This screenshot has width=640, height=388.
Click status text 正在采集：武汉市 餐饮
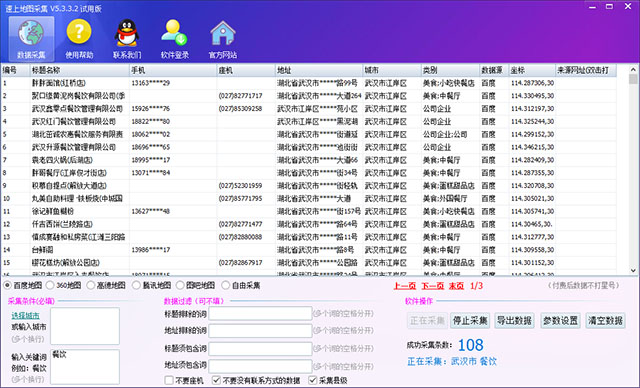coord(452,361)
